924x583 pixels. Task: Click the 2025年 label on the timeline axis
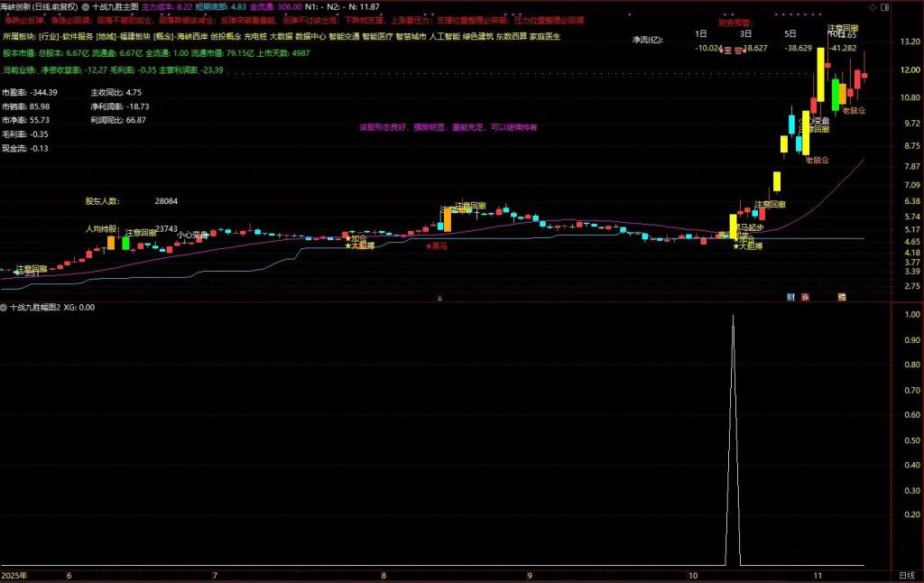(x=15, y=575)
